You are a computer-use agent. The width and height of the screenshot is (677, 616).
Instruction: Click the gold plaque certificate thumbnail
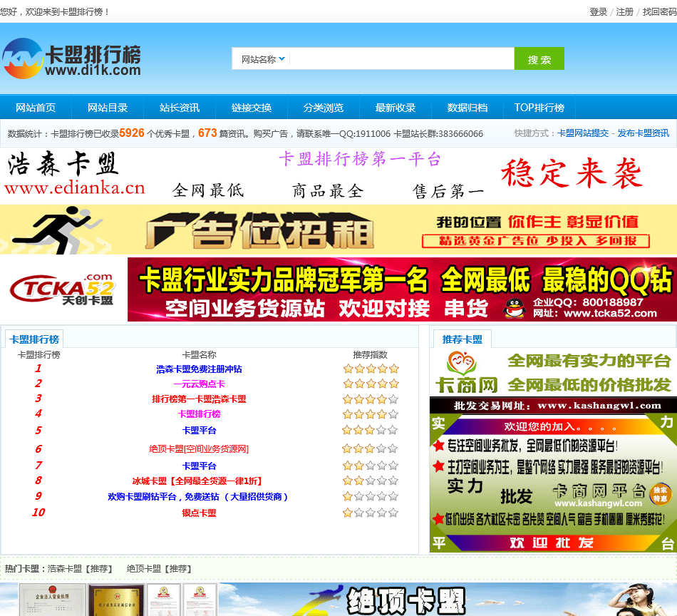[115, 600]
